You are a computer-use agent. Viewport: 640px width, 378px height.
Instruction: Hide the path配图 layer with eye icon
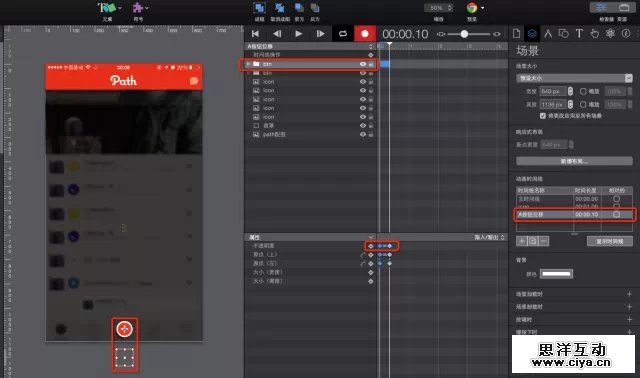pos(362,134)
